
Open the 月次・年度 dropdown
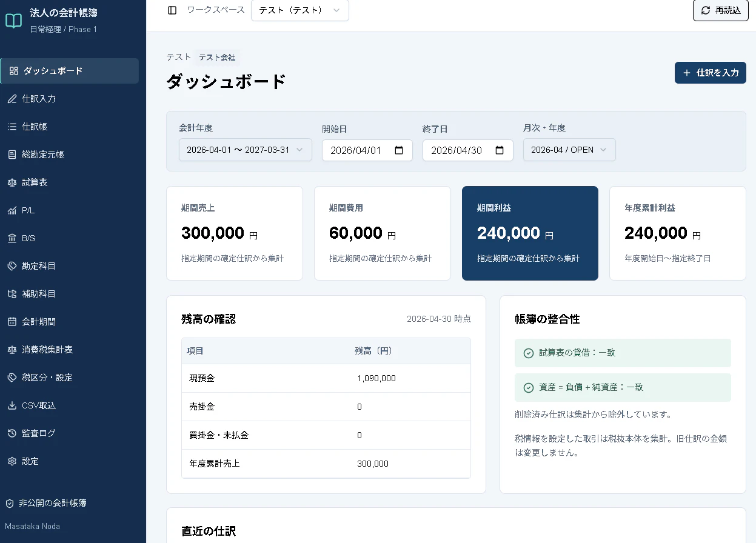(x=569, y=150)
